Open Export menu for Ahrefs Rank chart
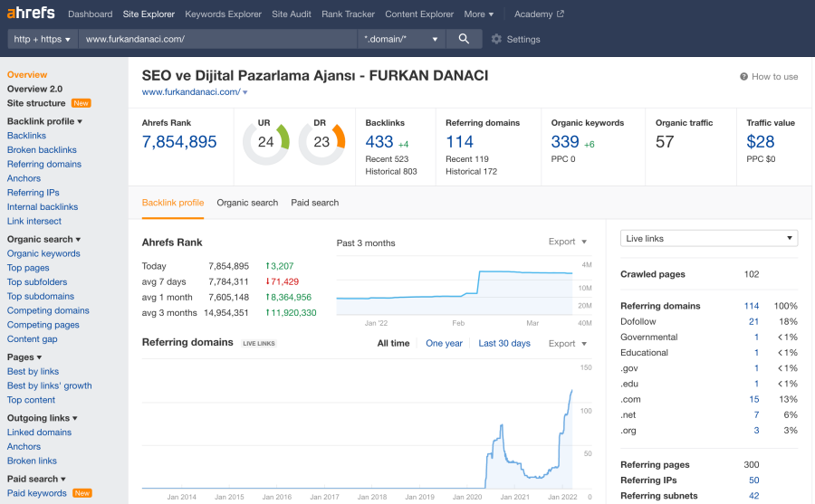The width and height of the screenshot is (815, 504). click(x=568, y=242)
